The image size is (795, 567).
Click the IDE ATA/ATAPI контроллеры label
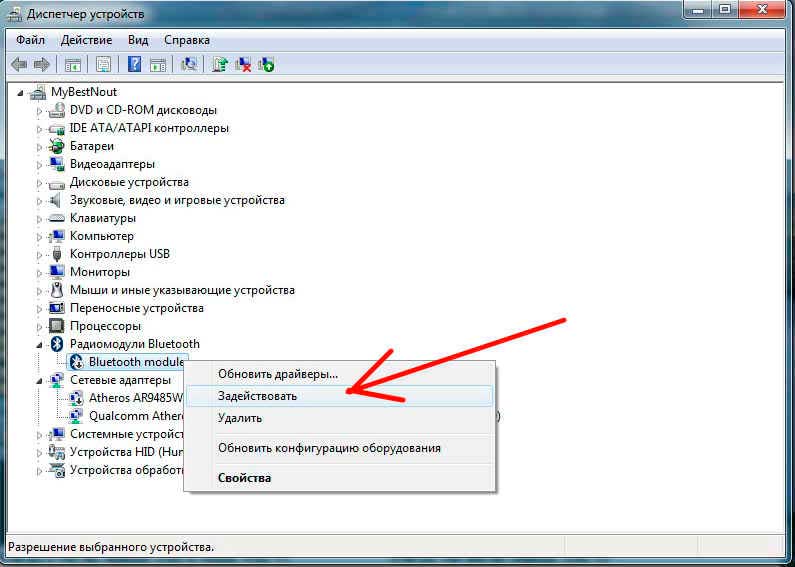[149, 128]
